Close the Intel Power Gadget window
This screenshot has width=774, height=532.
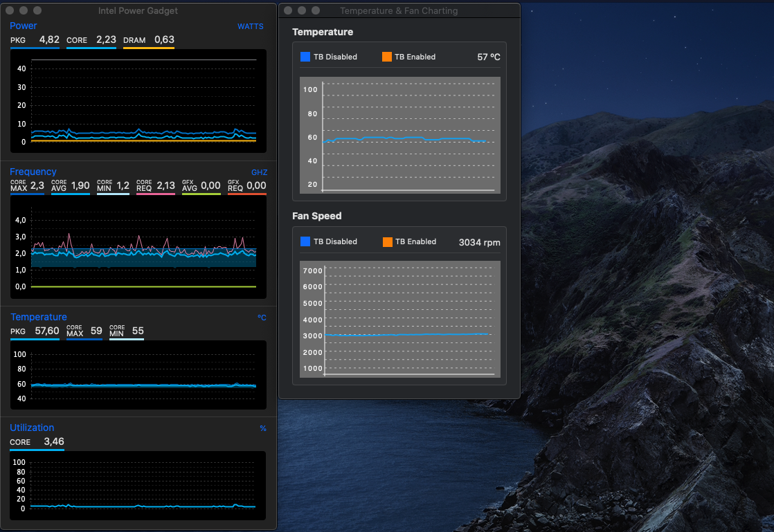point(10,10)
